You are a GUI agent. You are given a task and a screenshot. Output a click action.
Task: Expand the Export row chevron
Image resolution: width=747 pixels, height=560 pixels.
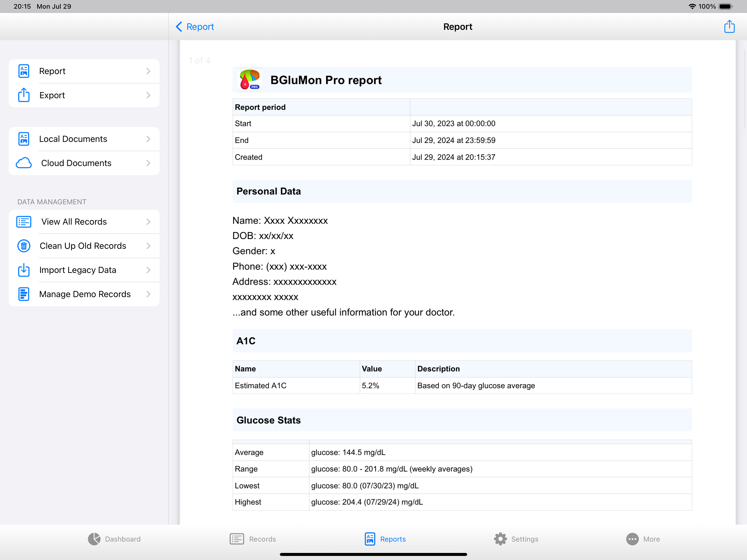[148, 95]
